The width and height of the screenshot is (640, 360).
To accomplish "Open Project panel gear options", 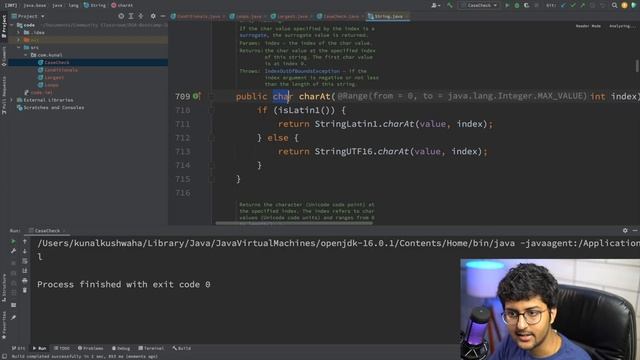I will (x=153, y=16).
